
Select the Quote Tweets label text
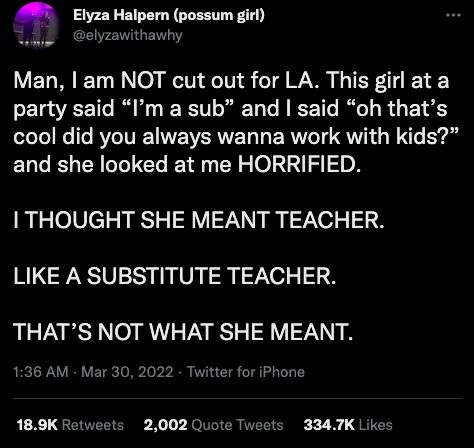238,425
